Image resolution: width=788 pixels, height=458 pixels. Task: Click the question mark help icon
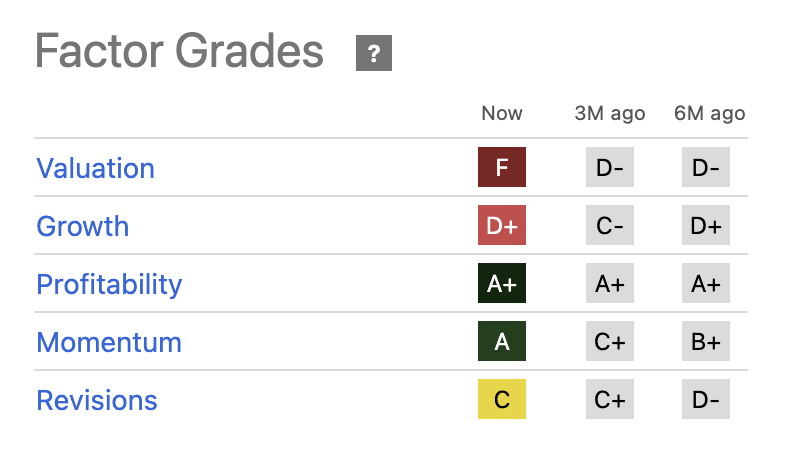373,53
